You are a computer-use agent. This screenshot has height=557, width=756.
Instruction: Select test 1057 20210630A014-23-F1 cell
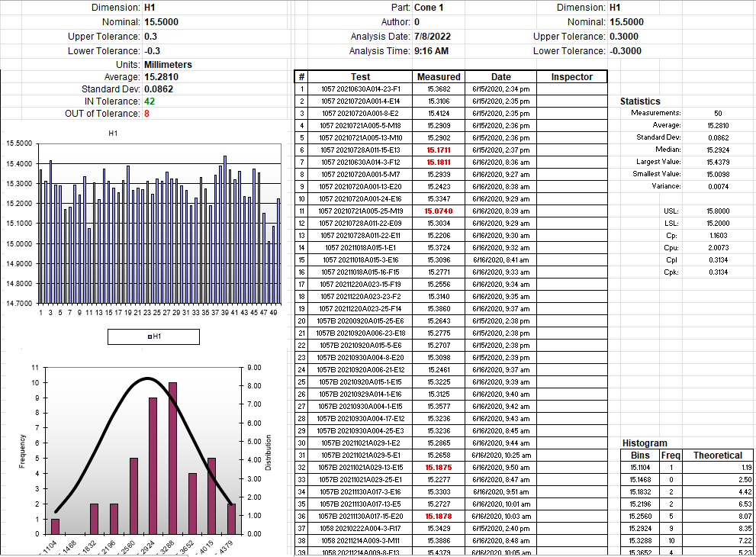point(360,89)
